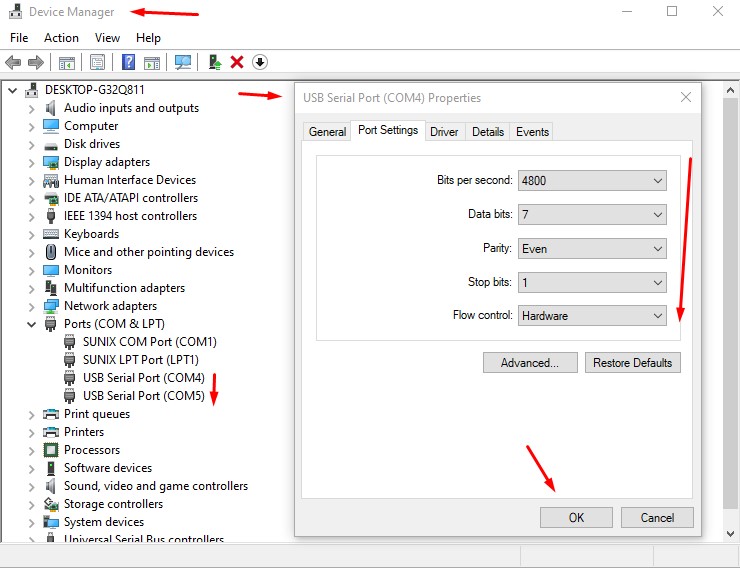
Task: Click the Cancel button
Action: (x=657, y=518)
